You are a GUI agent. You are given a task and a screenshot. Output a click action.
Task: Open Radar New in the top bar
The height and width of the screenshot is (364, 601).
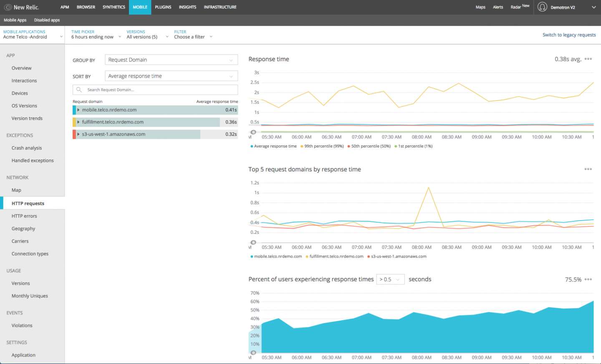[x=520, y=7]
